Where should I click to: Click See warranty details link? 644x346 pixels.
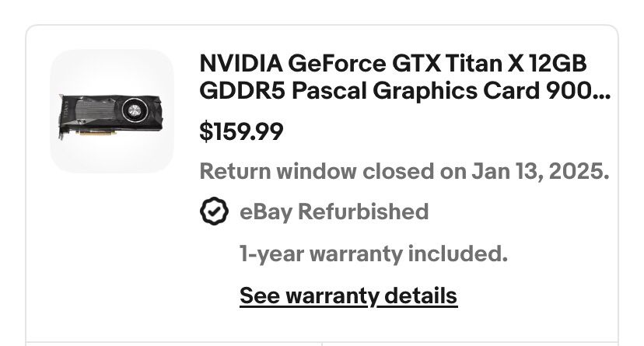348,295
